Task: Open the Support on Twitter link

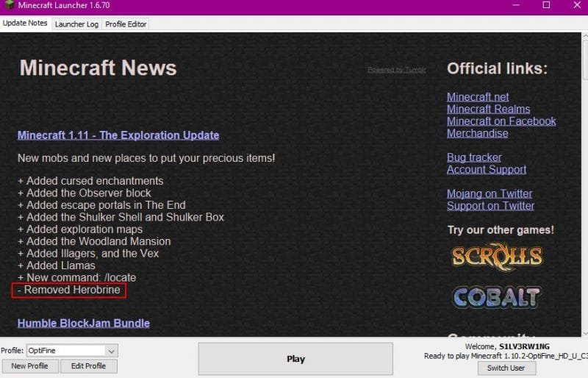Action: (490, 206)
